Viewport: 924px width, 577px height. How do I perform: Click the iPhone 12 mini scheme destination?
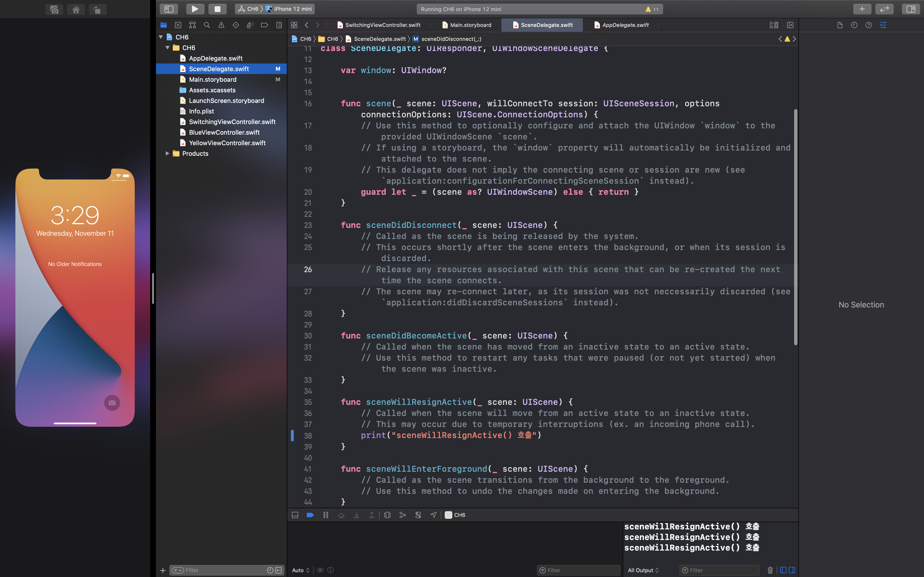[292, 9]
